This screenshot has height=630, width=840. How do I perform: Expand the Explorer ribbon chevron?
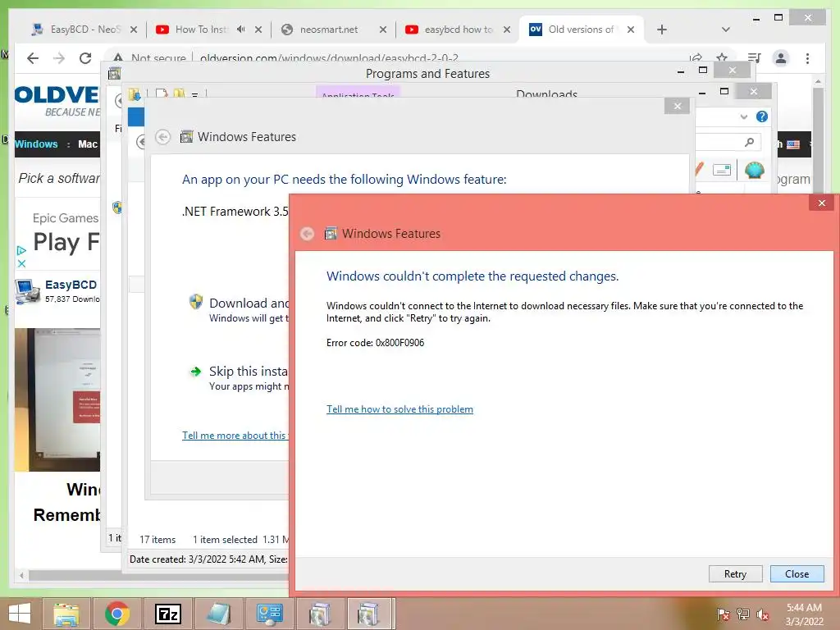[x=743, y=116]
